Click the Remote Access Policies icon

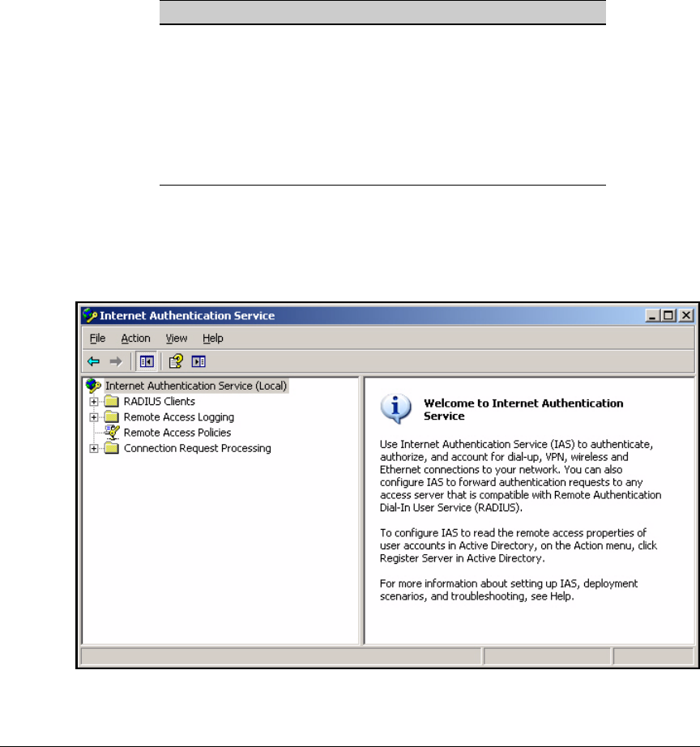pyautogui.click(x=112, y=432)
